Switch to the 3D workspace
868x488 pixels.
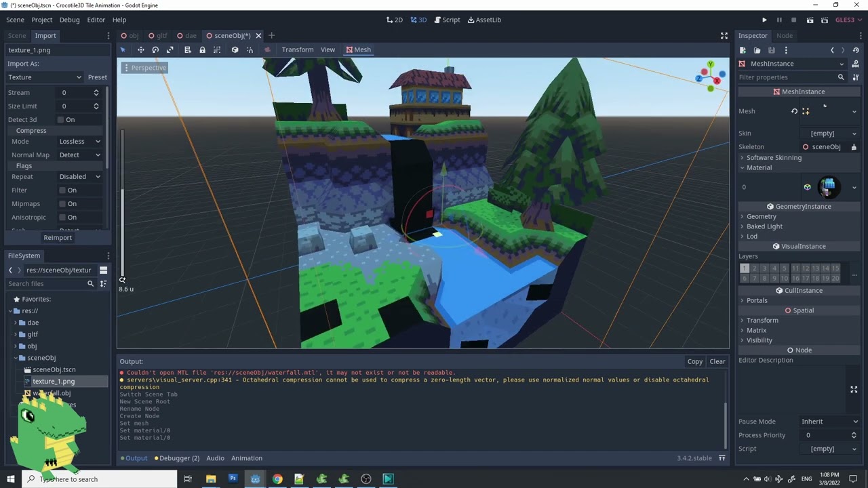coord(418,20)
